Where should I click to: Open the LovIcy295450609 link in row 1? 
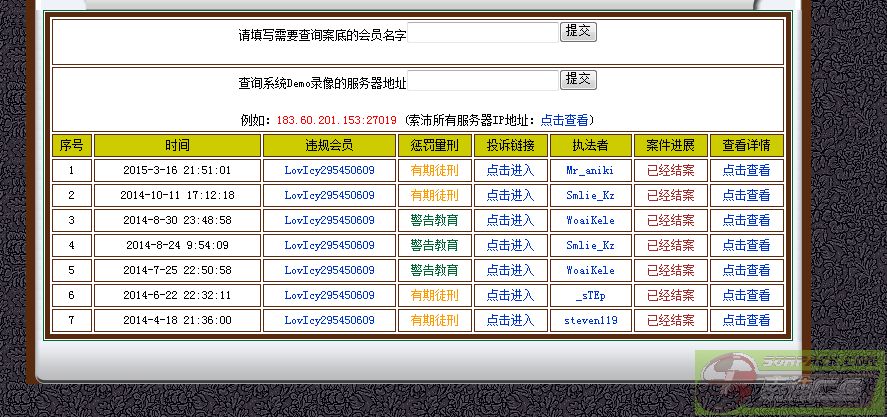329,170
